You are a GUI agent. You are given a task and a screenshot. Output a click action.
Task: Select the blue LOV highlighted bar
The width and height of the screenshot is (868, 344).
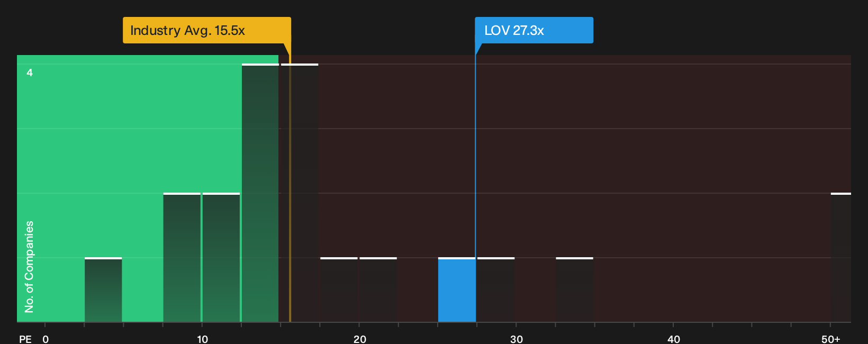[456, 290]
